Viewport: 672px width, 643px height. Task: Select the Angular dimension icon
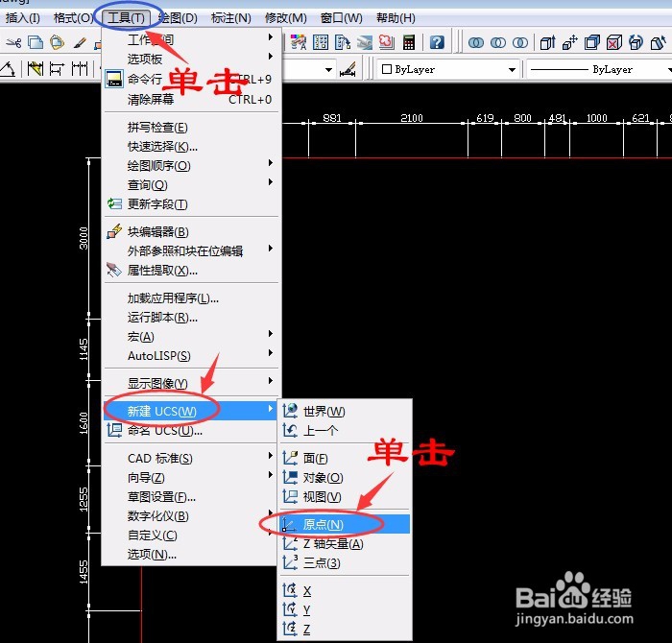pos(8,68)
